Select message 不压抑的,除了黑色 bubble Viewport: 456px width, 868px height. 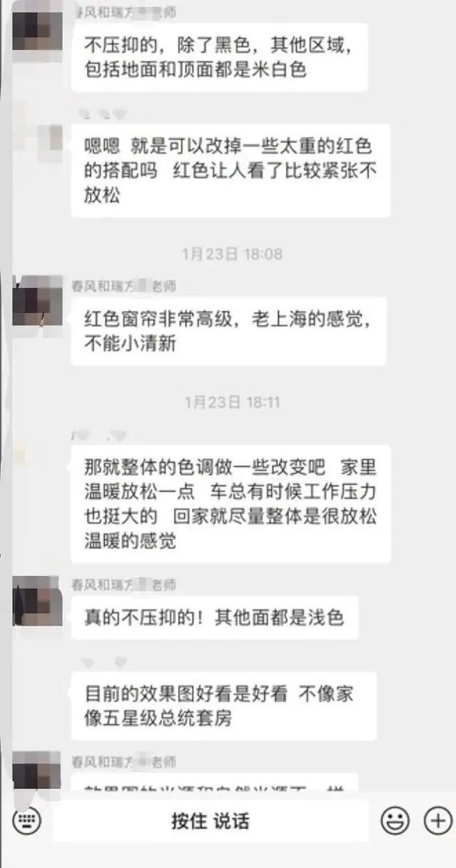[219, 57]
